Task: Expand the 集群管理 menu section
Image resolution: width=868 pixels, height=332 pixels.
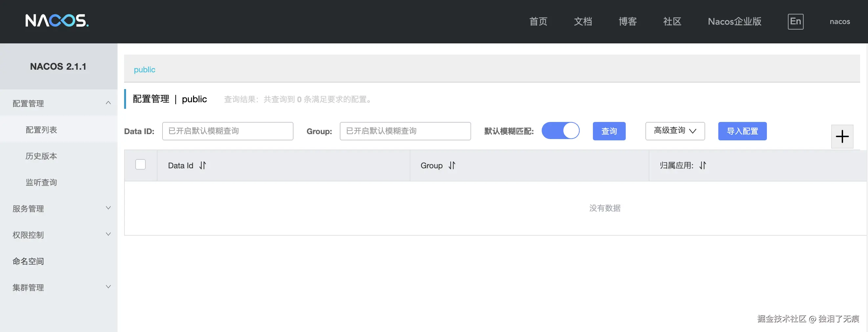Action: [x=59, y=288]
